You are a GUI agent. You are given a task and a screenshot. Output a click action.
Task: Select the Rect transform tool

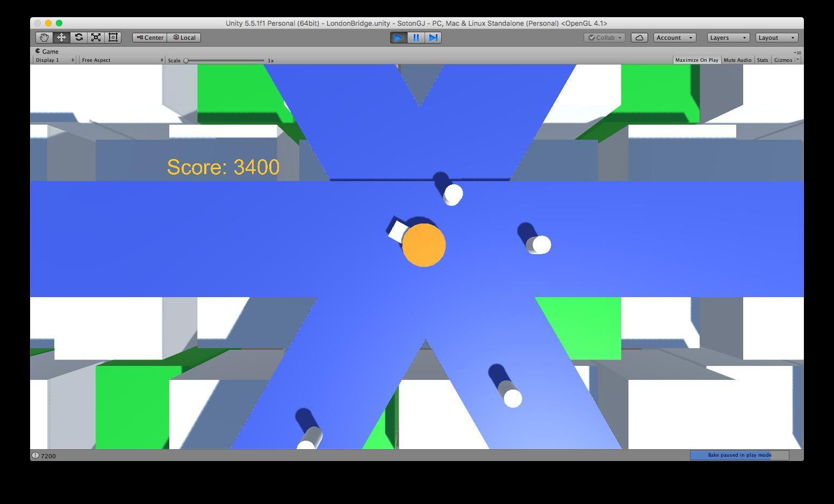[113, 38]
